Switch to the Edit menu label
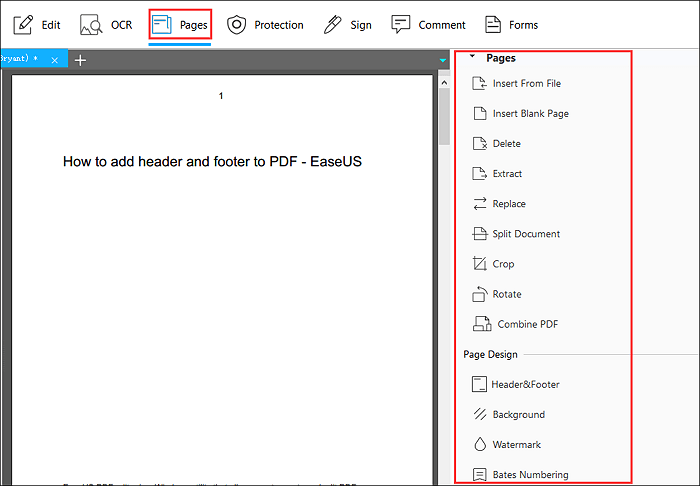The image size is (700, 486). click(x=51, y=25)
